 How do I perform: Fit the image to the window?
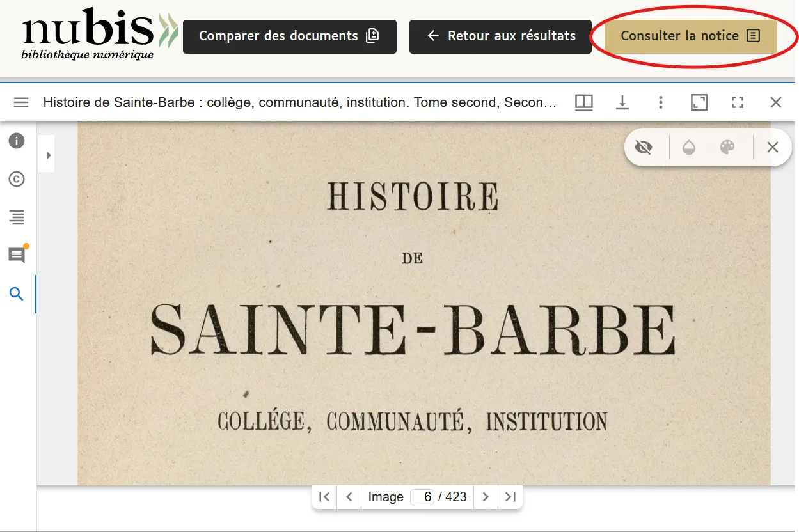699,102
